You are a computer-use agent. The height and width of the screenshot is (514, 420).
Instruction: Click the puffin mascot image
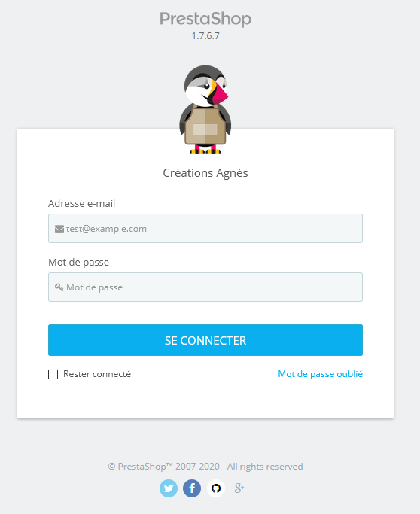pos(205,109)
